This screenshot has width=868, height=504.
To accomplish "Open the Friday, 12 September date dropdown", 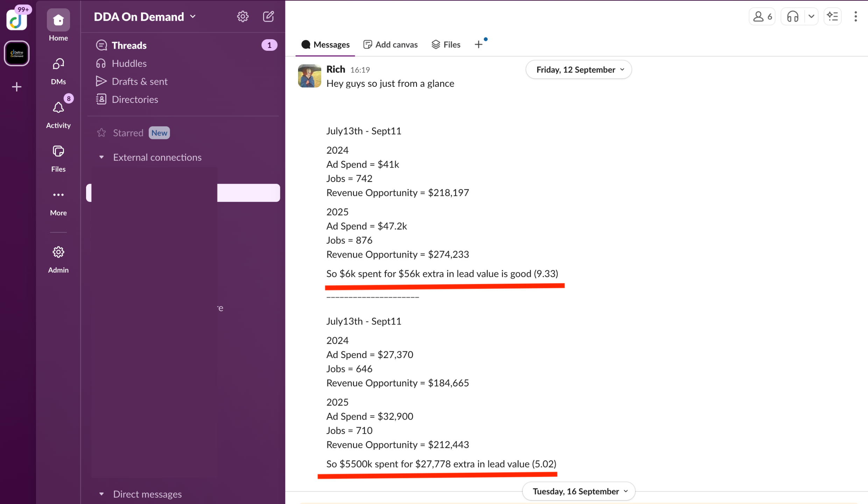I will click(x=579, y=69).
